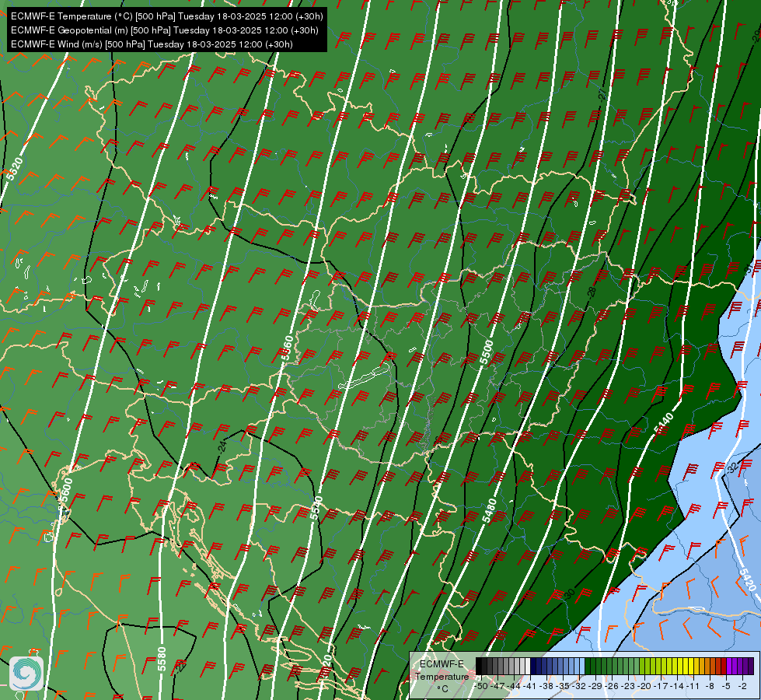Click the 5580 geopotential contour label

click(162, 659)
